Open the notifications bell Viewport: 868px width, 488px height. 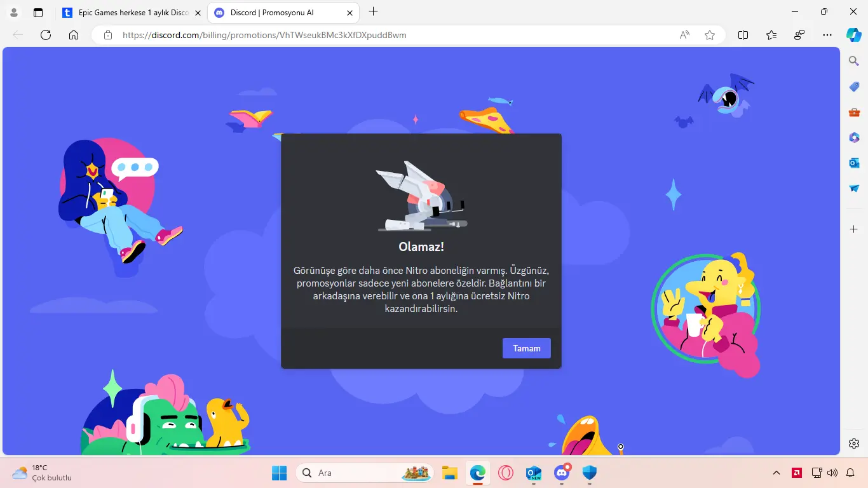850,473
